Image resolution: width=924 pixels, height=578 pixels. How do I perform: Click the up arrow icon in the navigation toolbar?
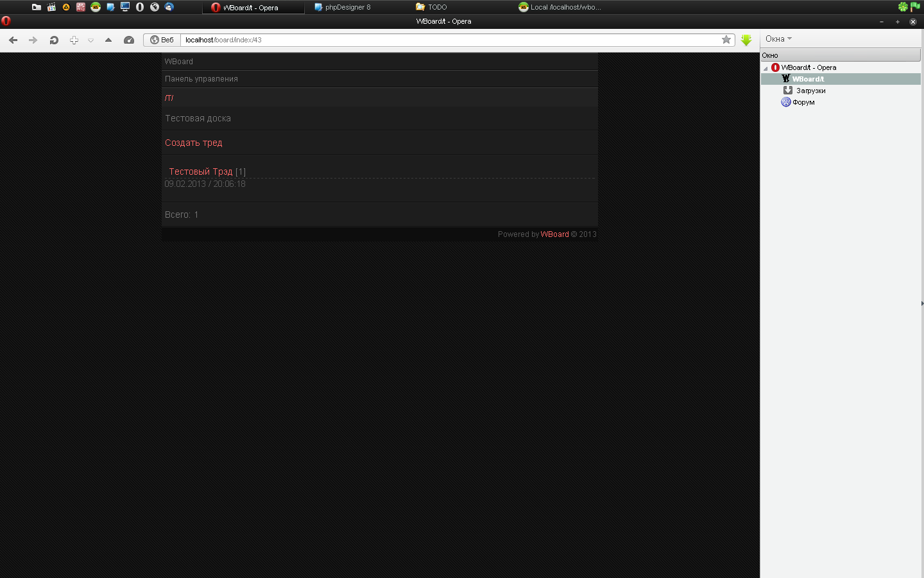[x=108, y=40]
